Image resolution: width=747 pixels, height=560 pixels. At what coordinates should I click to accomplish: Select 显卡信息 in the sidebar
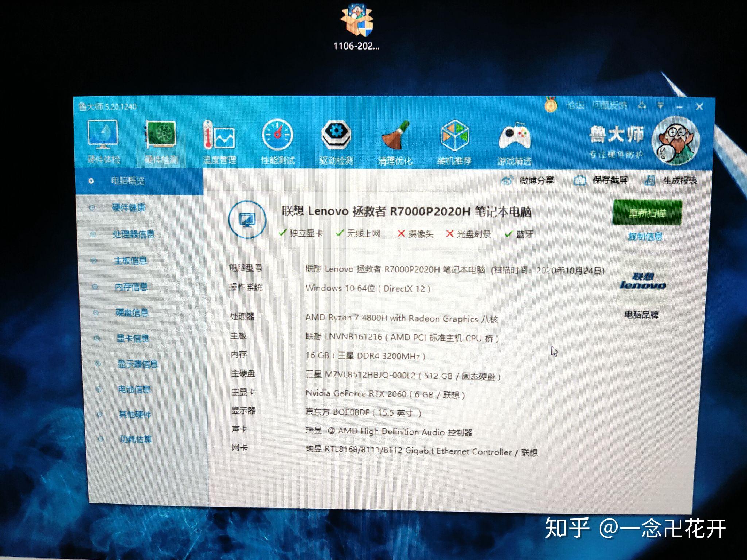pyautogui.click(x=132, y=338)
